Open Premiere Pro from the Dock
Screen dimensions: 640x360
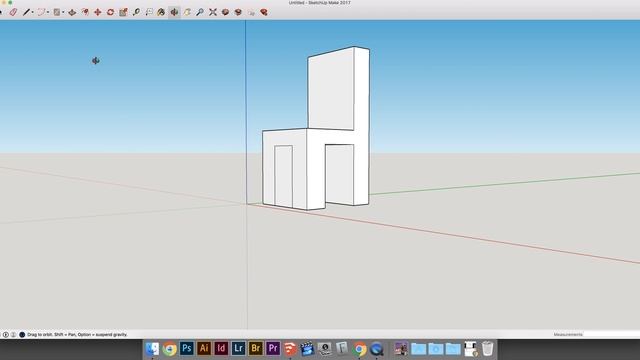pos(273,349)
